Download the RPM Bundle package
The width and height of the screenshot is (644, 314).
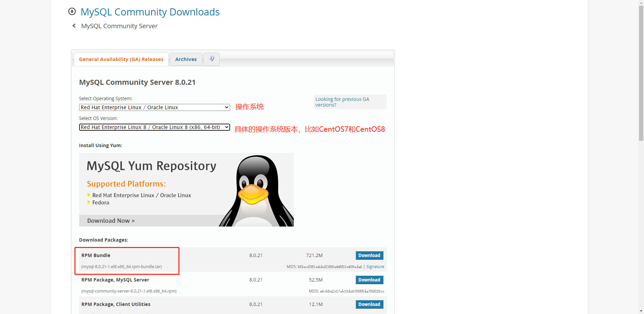[369, 255]
